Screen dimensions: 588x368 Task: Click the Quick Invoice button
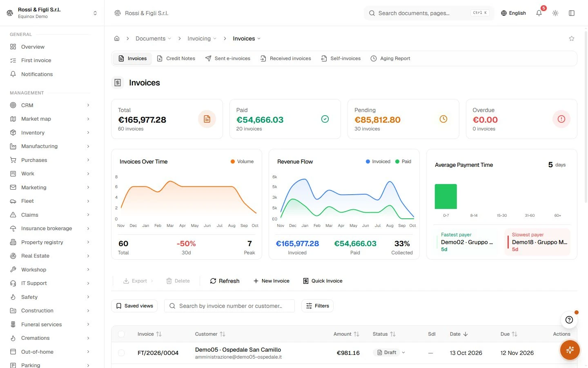323,281
